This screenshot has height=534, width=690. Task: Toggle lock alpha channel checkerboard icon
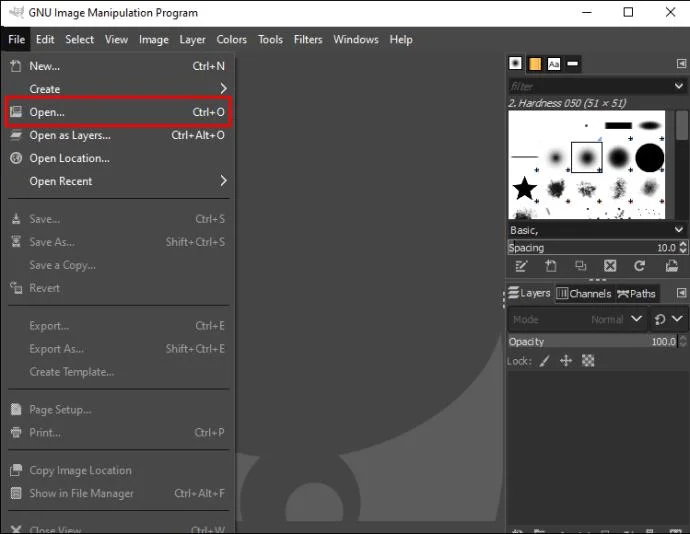(588, 361)
